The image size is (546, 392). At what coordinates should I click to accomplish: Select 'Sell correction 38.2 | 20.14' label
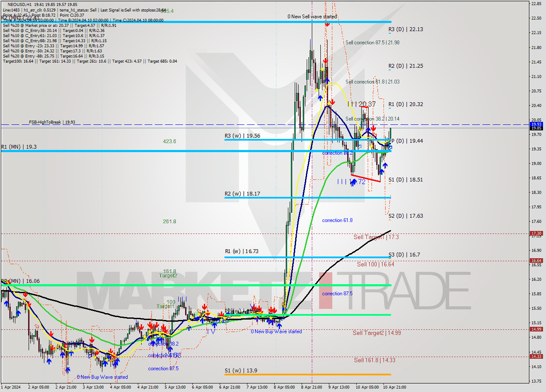pyautogui.click(x=372, y=119)
